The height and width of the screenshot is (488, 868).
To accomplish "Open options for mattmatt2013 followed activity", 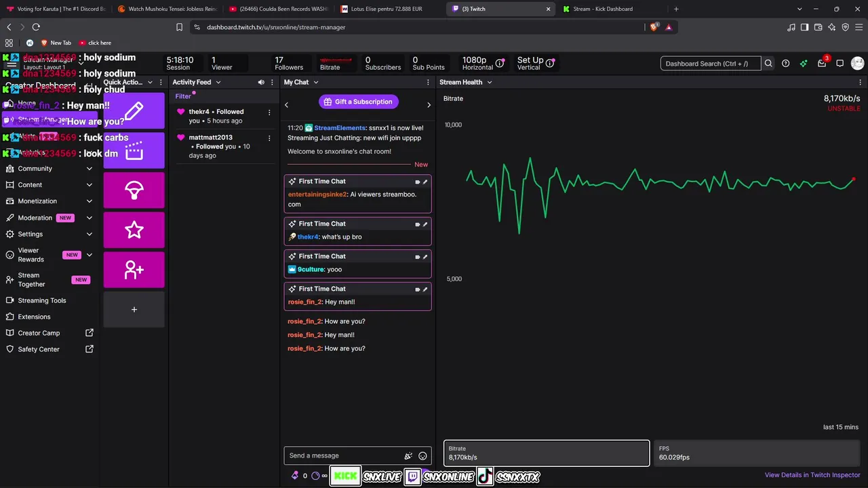I will pos(269,138).
